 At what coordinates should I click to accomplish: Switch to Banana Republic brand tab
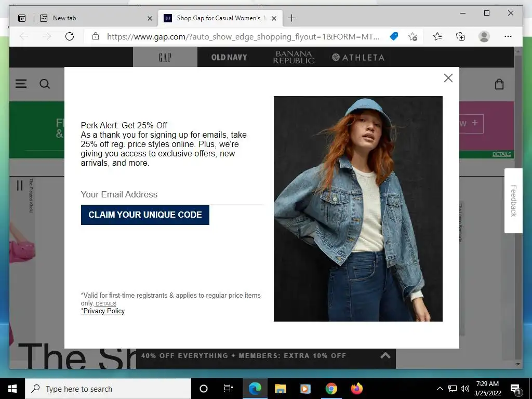294,57
